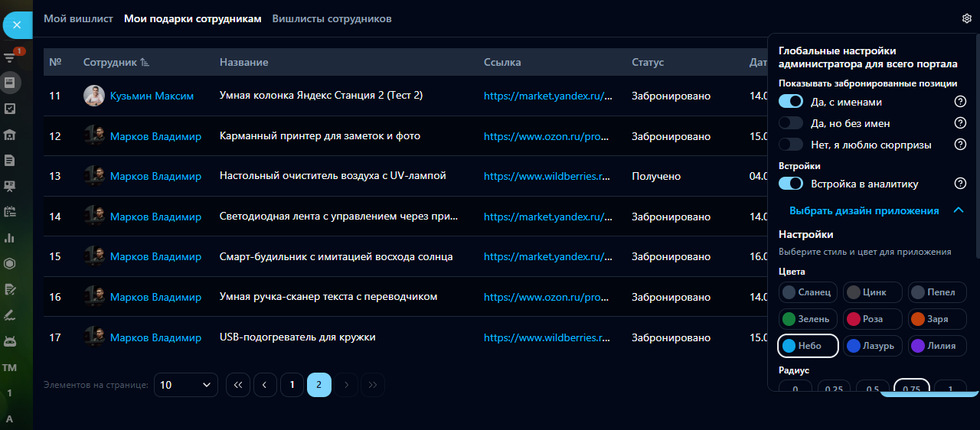
Task: Open the A item in the sidebar
Action: (10, 419)
